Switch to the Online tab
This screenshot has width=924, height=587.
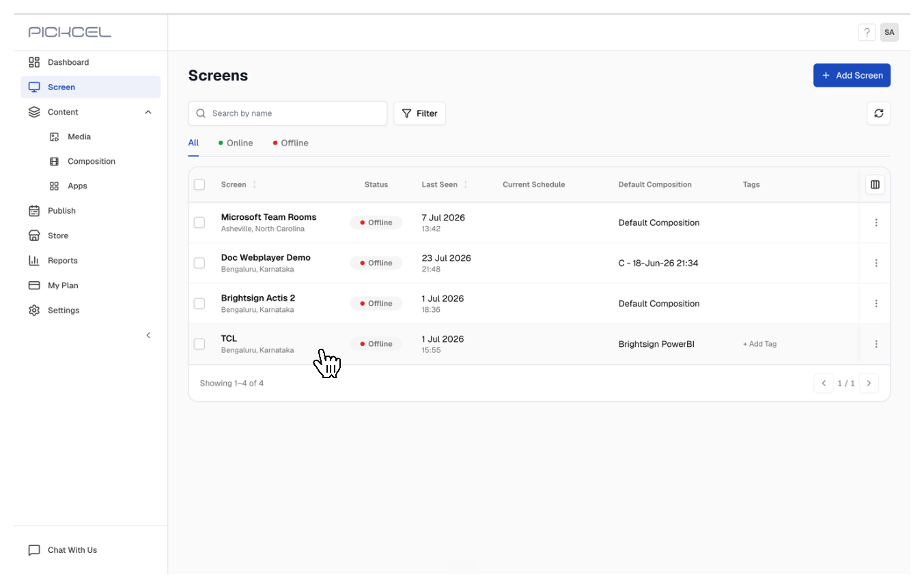236,143
